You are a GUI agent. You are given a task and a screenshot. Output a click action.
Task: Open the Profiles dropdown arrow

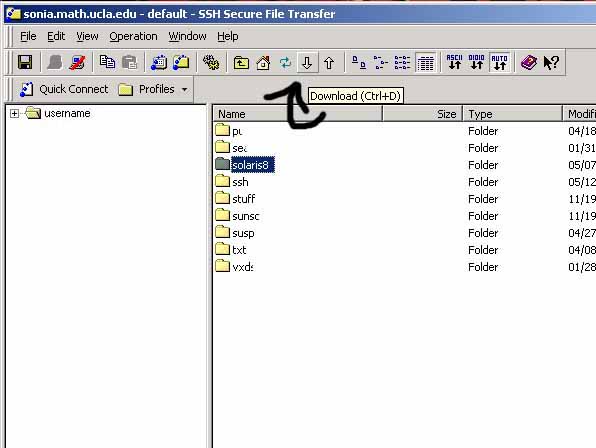click(185, 90)
